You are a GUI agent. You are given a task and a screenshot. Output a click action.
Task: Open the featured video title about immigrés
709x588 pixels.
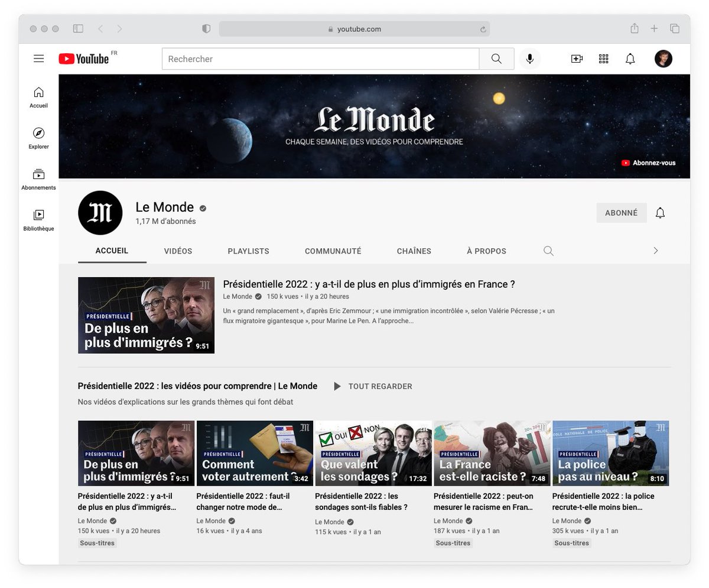[x=369, y=284]
